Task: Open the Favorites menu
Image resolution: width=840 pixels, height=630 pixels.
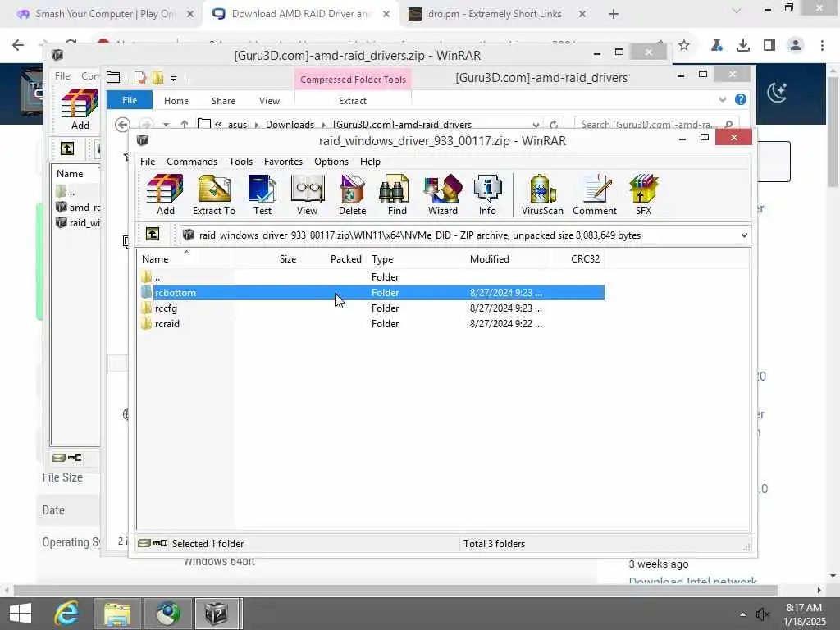Action: tap(283, 162)
